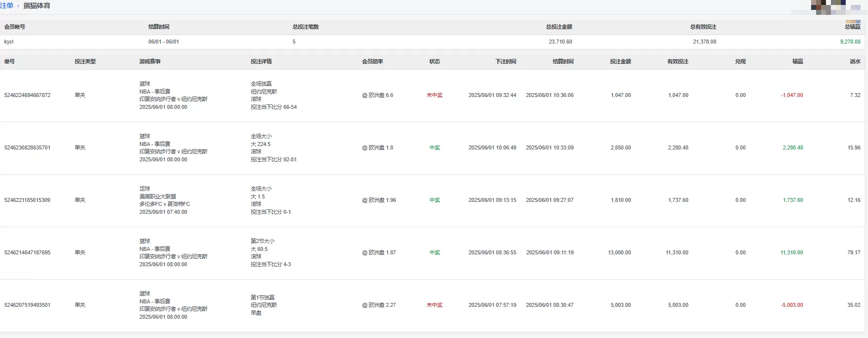Select bet detail 大 224.5
The width and height of the screenshot is (868, 338).
pyautogui.click(x=261, y=144)
